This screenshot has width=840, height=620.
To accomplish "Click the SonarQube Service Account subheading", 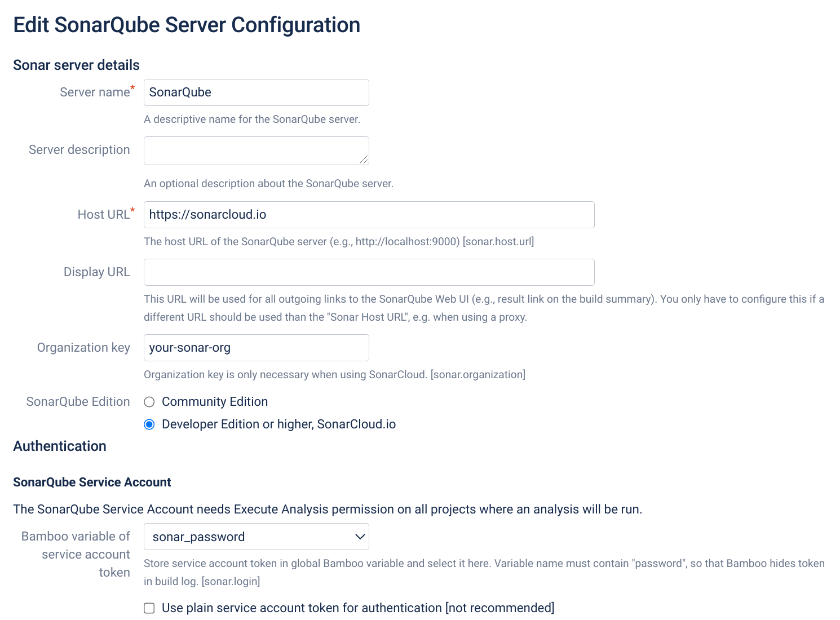I will click(92, 482).
